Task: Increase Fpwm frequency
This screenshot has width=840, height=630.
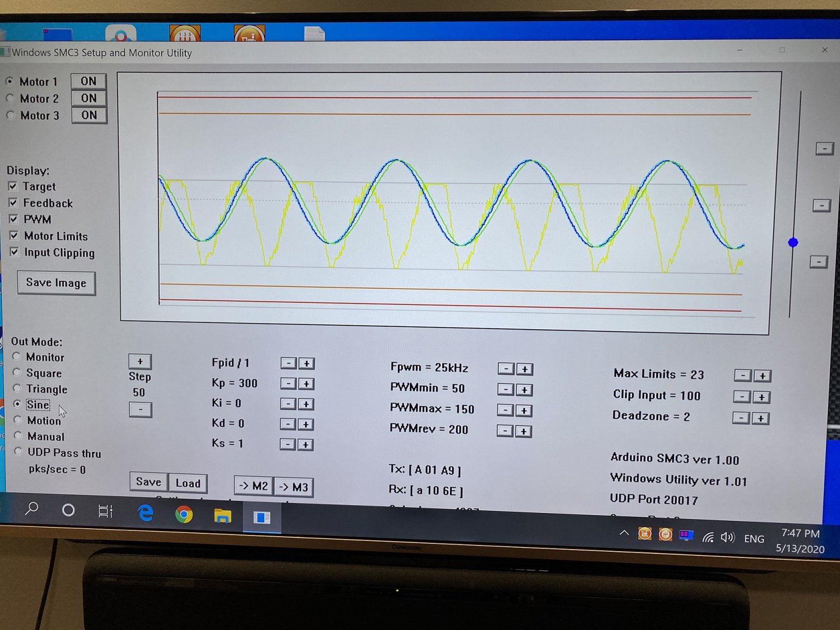Action: [524, 369]
